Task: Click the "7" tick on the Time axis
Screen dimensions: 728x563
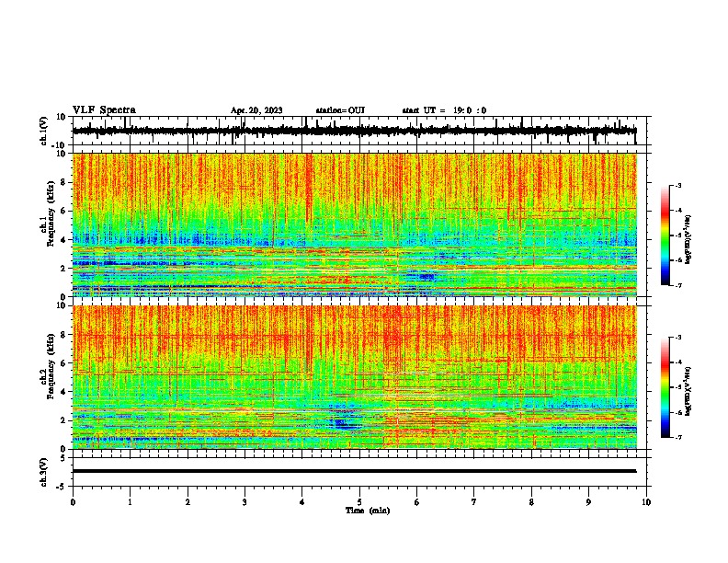Action: pos(474,502)
